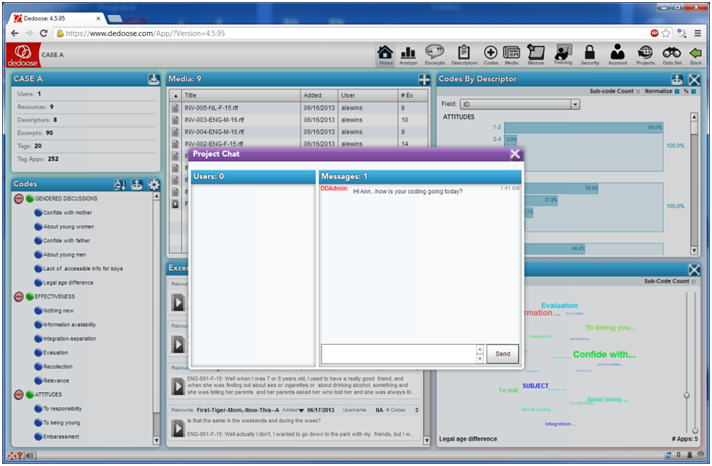Sort excerpts by Added dropdown arrow
The width and height of the screenshot is (712, 466).
pyautogui.click(x=301, y=411)
